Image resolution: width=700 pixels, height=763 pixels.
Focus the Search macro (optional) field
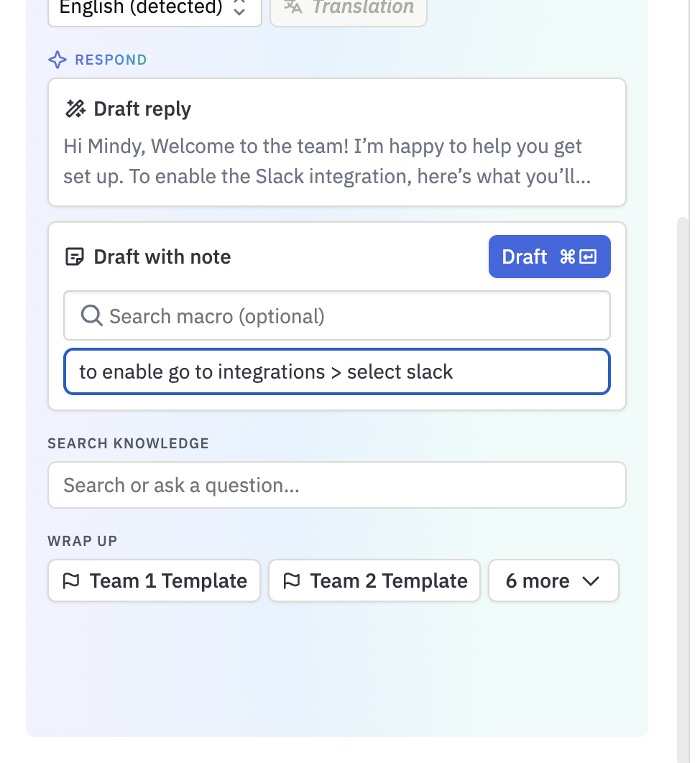(337, 316)
